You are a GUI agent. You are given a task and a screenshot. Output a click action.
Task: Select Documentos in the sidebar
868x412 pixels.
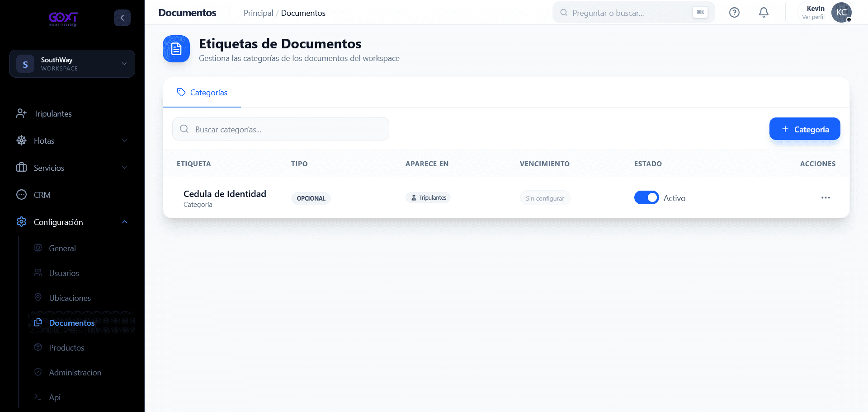tap(81, 323)
